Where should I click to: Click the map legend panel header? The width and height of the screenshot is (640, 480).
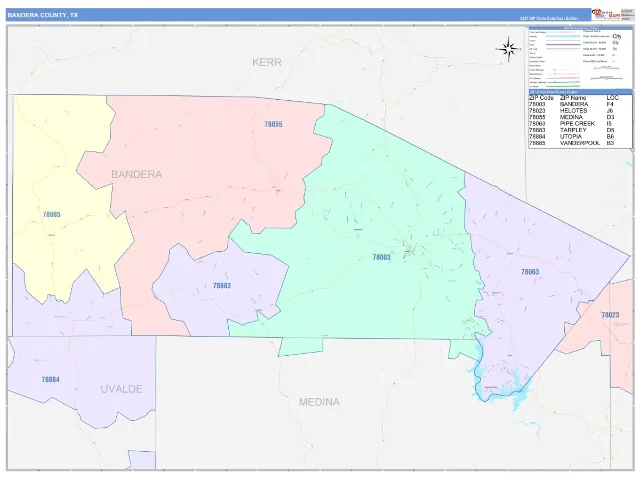[580, 28]
